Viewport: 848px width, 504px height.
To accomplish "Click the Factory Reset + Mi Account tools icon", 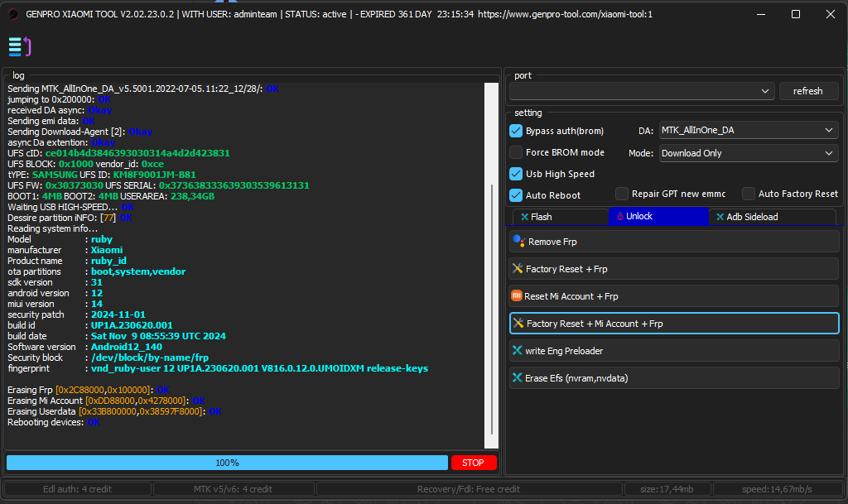I will (518, 323).
